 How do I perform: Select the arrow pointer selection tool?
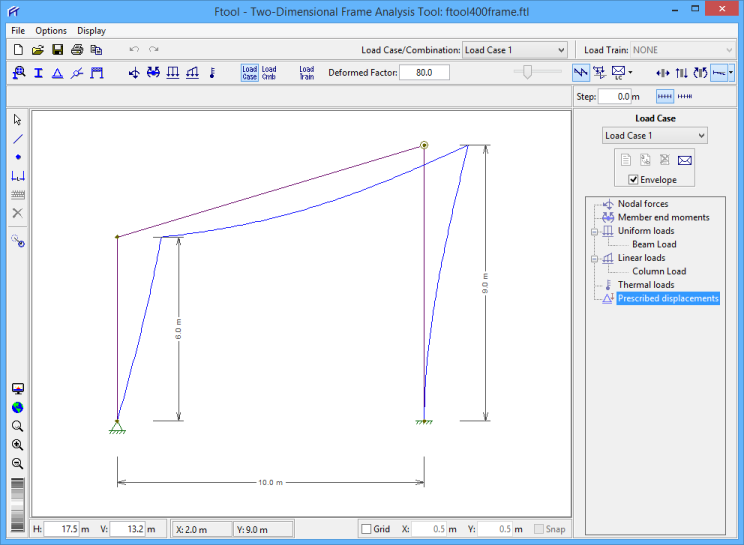point(18,120)
